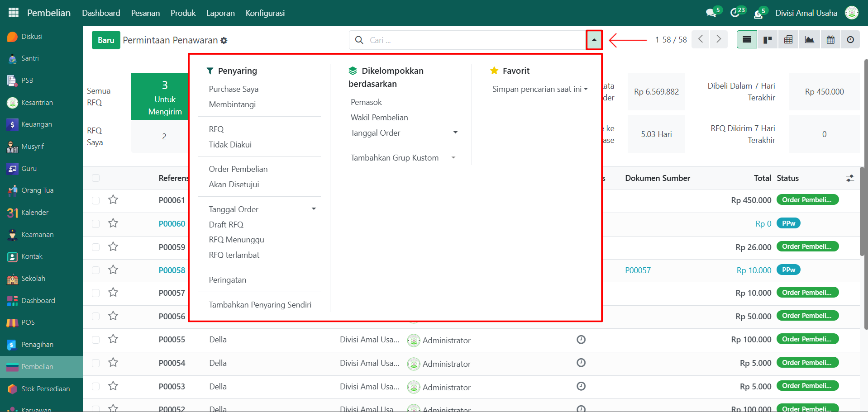Star the P00061 order as favorite
868x412 pixels.
click(113, 200)
